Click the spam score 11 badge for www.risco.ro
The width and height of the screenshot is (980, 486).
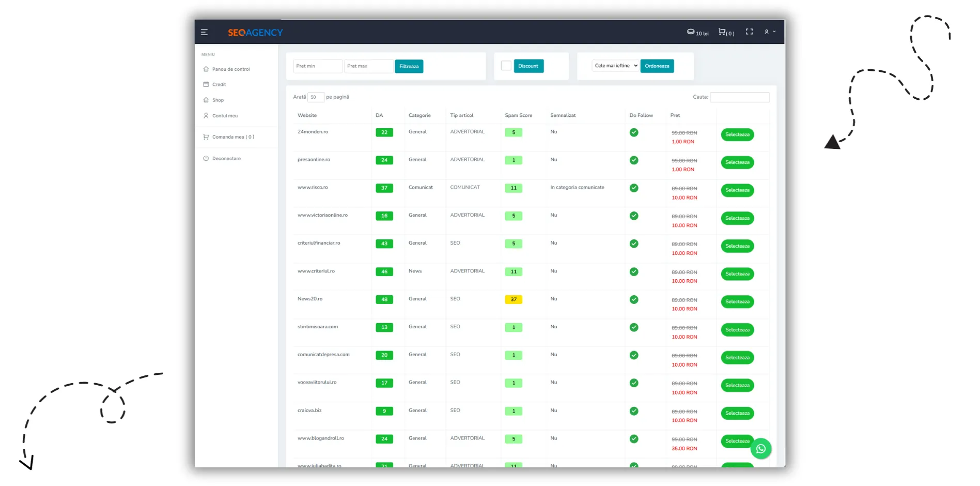(x=514, y=188)
